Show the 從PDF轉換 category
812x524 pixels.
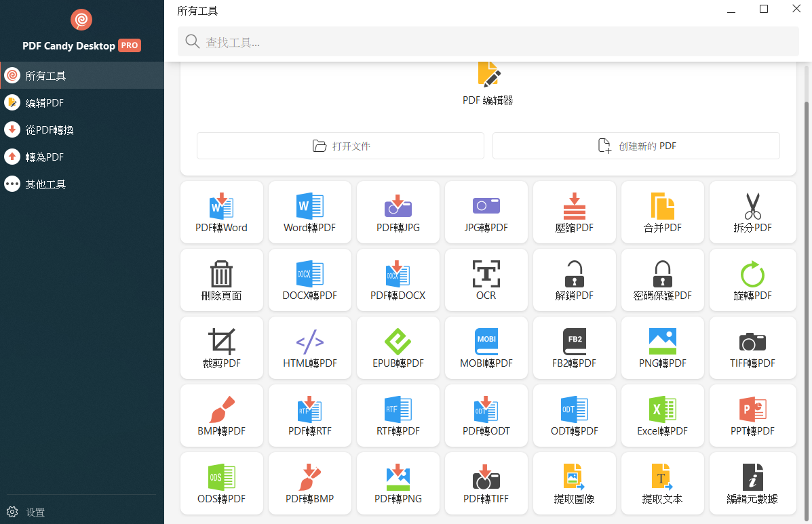point(82,129)
